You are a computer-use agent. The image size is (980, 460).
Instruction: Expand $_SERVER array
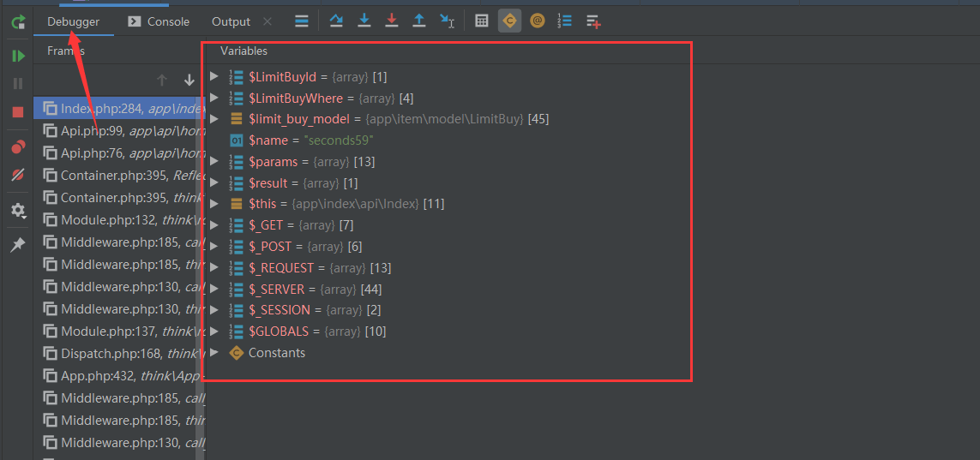click(214, 289)
